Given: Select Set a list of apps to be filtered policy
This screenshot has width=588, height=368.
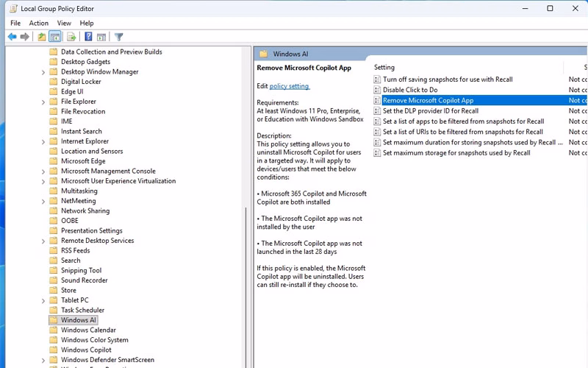Looking at the screenshot, I should point(464,121).
